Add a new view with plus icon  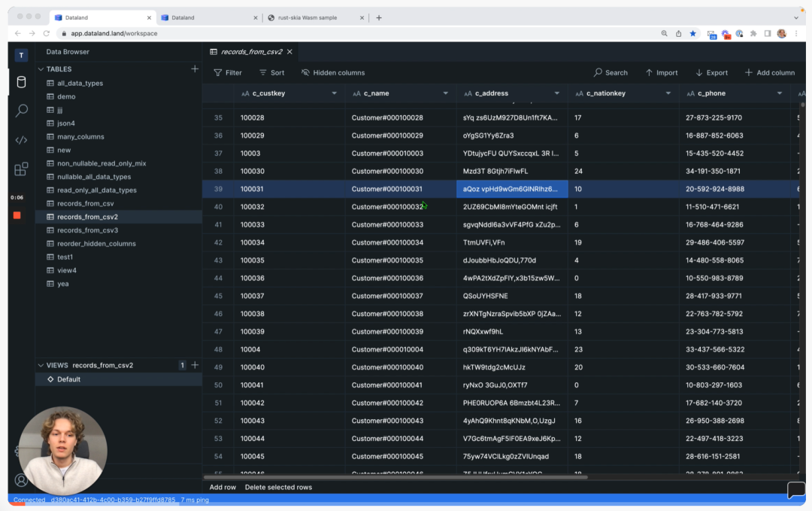(195, 365)
